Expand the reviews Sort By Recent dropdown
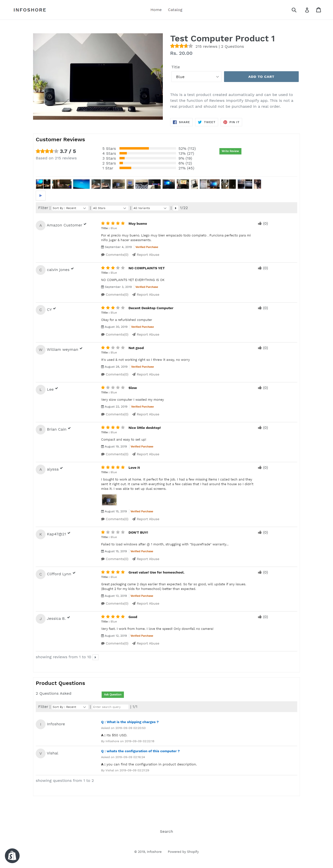The image size is (333, 868). click(70, 208)
